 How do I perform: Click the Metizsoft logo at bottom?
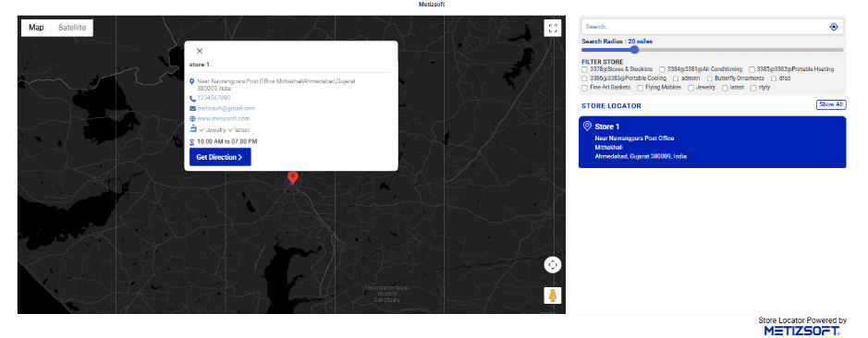tap(801, 331)
